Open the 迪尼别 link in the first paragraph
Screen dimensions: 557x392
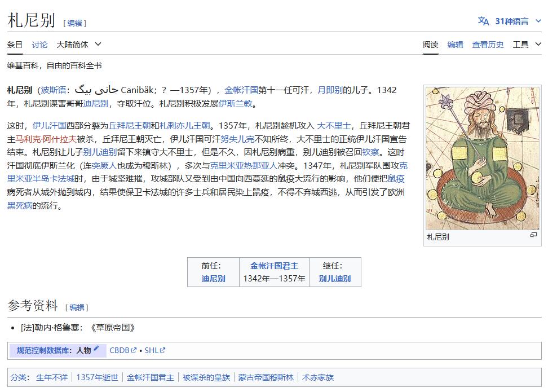[x=95, y=103]
